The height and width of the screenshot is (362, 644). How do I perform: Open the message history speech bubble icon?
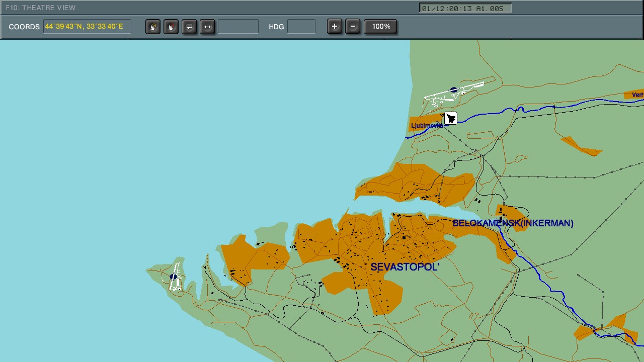189,27
